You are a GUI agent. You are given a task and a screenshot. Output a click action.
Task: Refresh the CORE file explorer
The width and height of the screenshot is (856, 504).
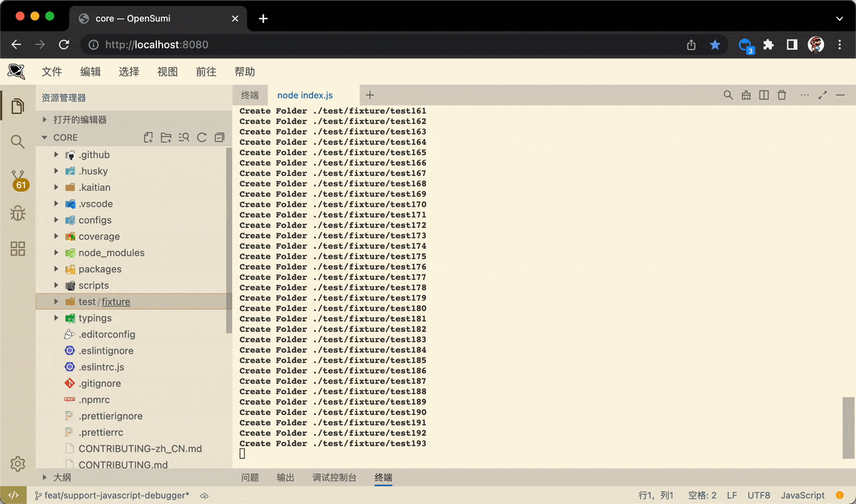(200, 137)
